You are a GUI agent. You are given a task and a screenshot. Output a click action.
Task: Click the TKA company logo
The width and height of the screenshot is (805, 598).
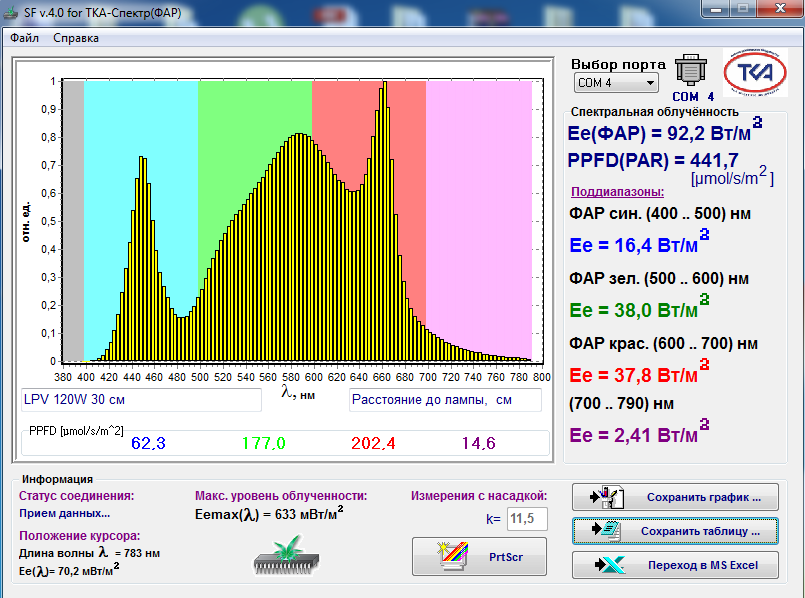pos(755,72)
